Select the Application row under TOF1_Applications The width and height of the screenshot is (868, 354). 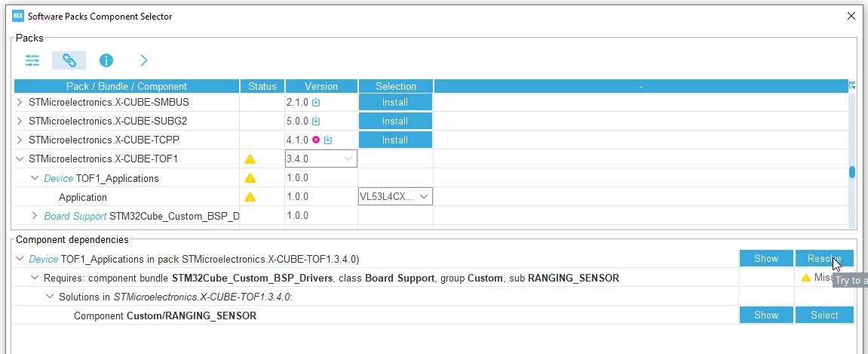click(x=83, y=197)
